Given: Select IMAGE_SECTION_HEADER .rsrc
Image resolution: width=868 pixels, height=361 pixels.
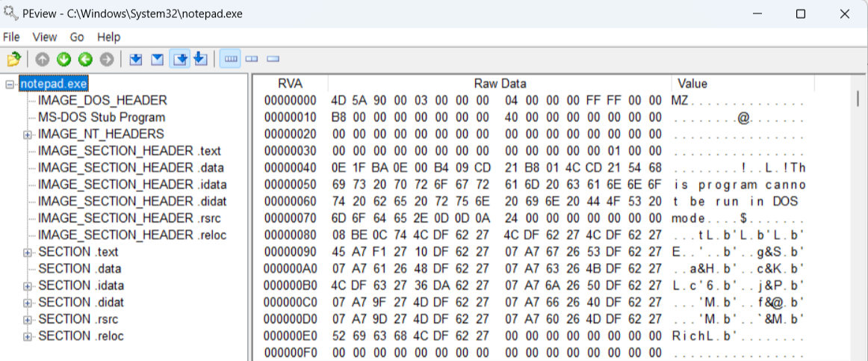Looking at the screenshot, I should point(131,218).
